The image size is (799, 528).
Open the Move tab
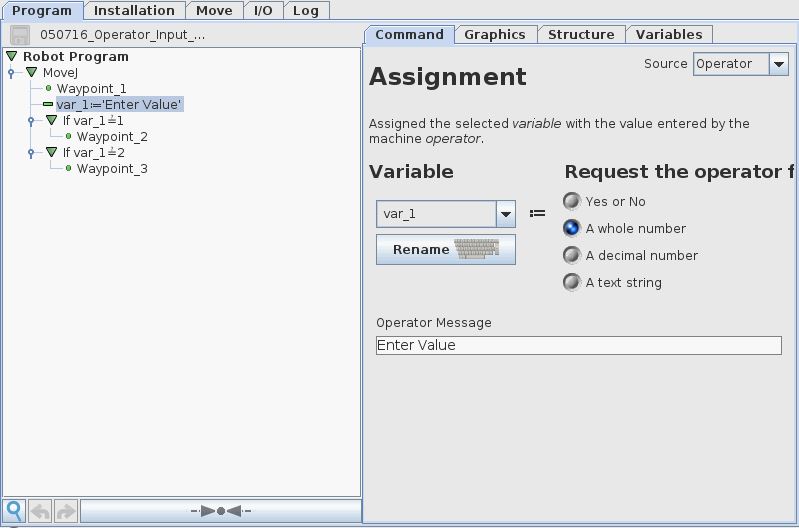tap(214, 11)
